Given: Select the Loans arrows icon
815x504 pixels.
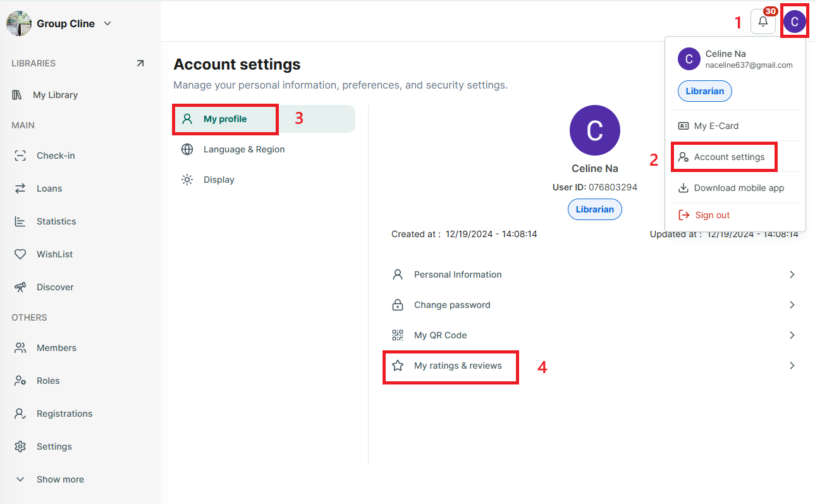Looking at the screenshot, I should [x=20, y=188].
